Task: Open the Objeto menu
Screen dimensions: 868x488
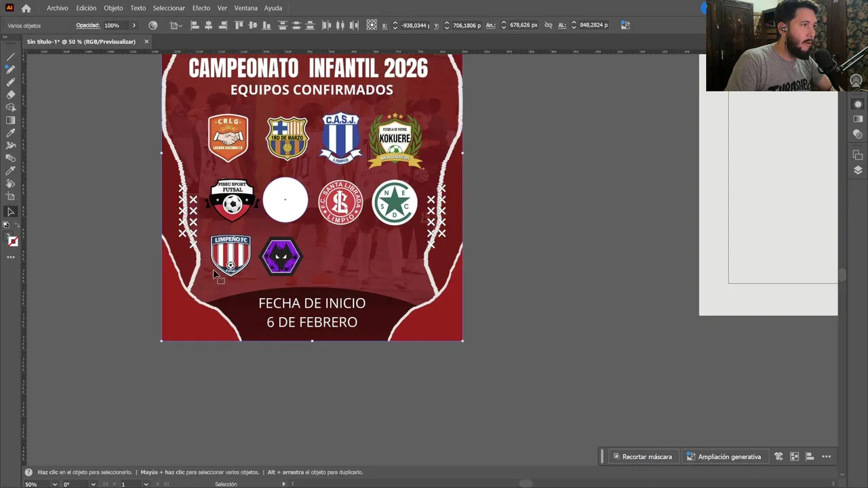Action: tap(113, 8)
